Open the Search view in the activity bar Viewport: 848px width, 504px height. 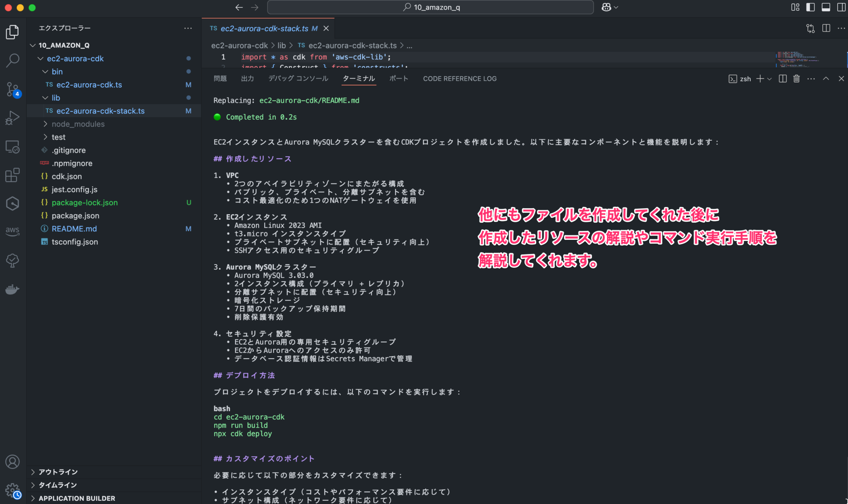click(x=12, y=60)
